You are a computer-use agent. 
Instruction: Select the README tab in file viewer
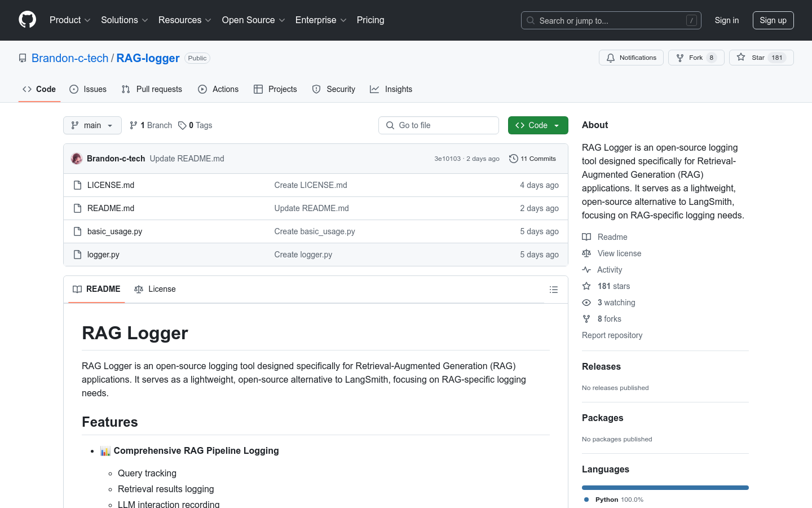[96, 289]
